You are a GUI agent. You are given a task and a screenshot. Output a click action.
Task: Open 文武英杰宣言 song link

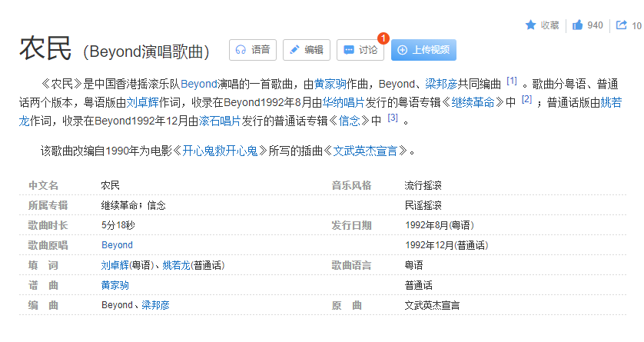[365, 151]
